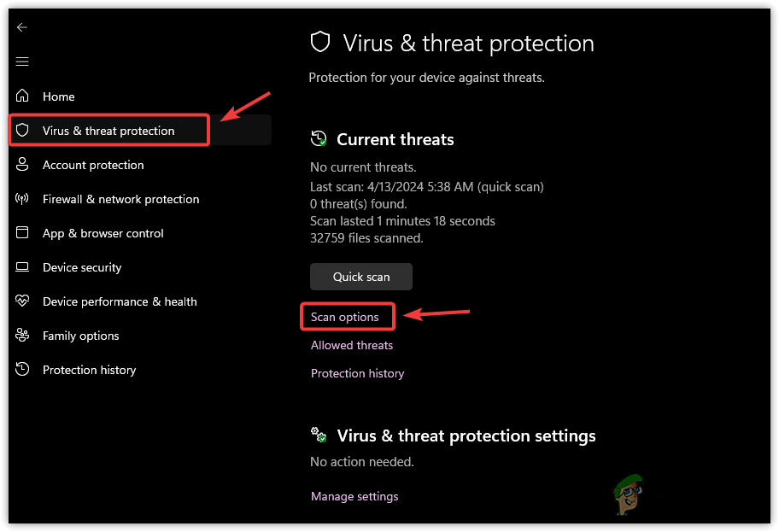Click Manage settings link
The image size is (779, 532).
pos(354,496)
